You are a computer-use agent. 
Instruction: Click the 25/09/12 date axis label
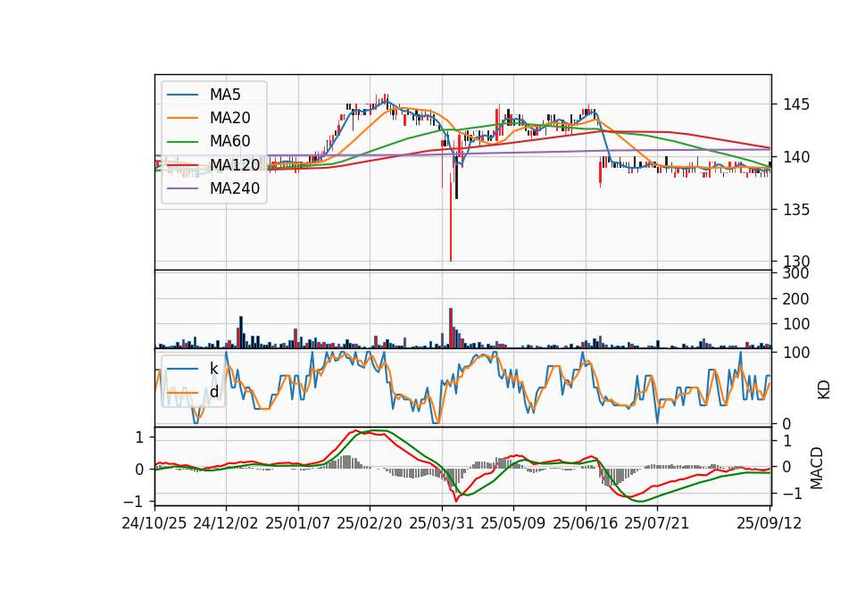click(770, 523)
